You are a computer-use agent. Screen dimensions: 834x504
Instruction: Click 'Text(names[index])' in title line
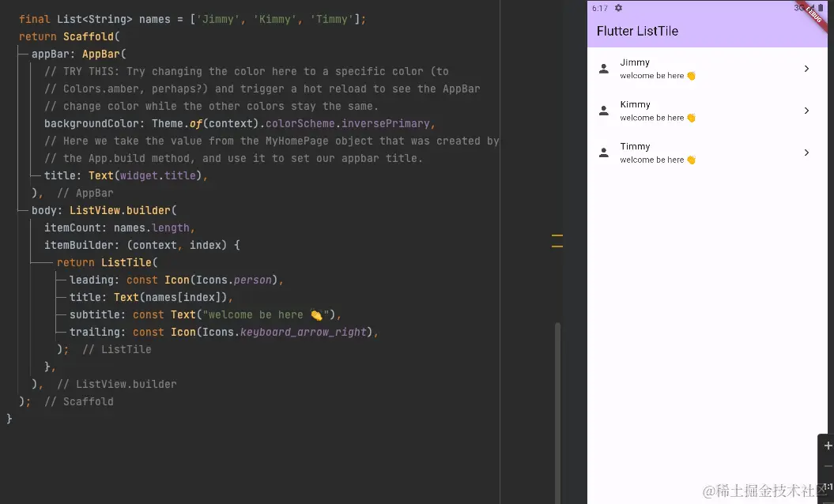[x=170, y=297]
